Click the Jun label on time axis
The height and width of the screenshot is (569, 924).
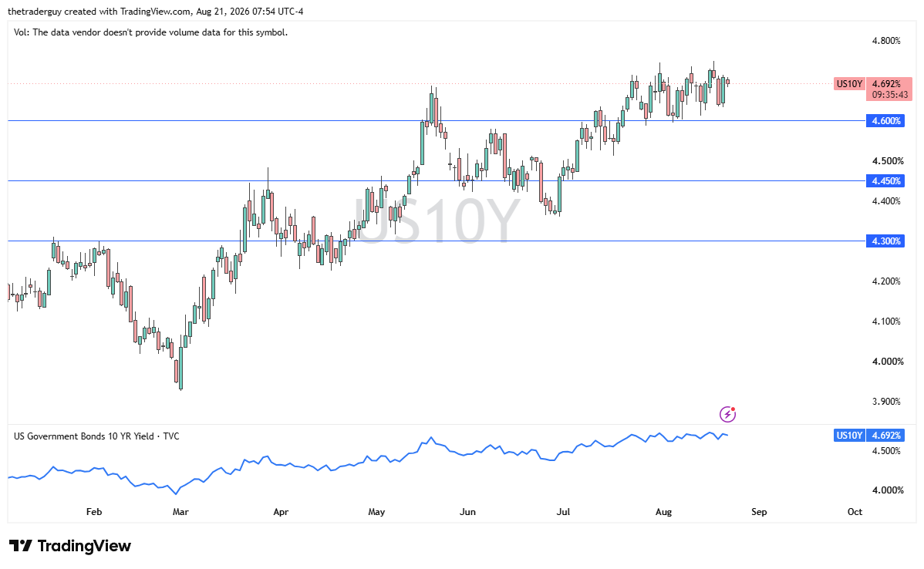467,512
